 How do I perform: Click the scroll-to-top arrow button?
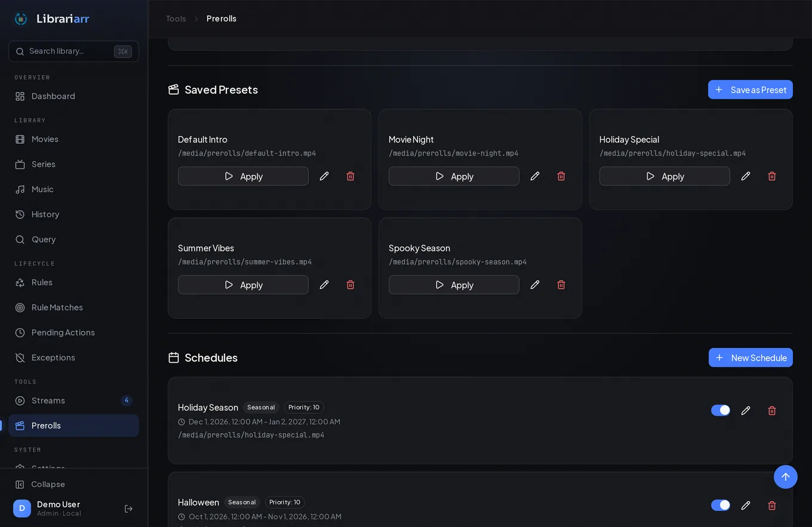(786, 477)
